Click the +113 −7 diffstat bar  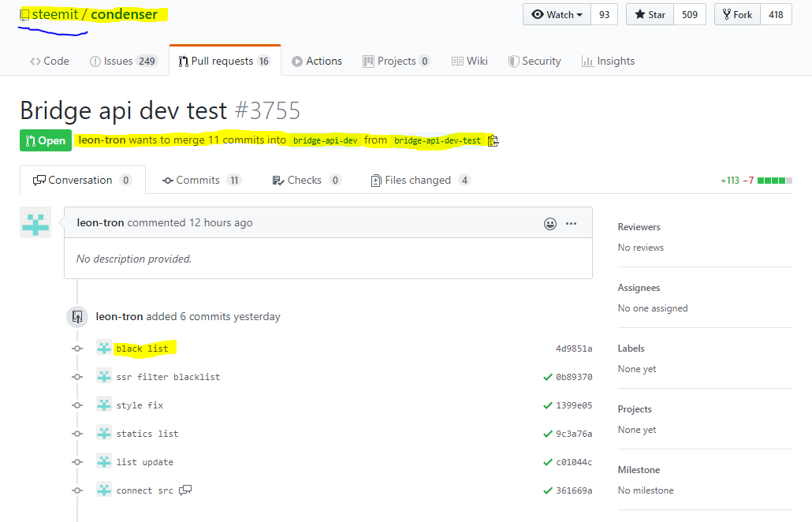(756, 181)
